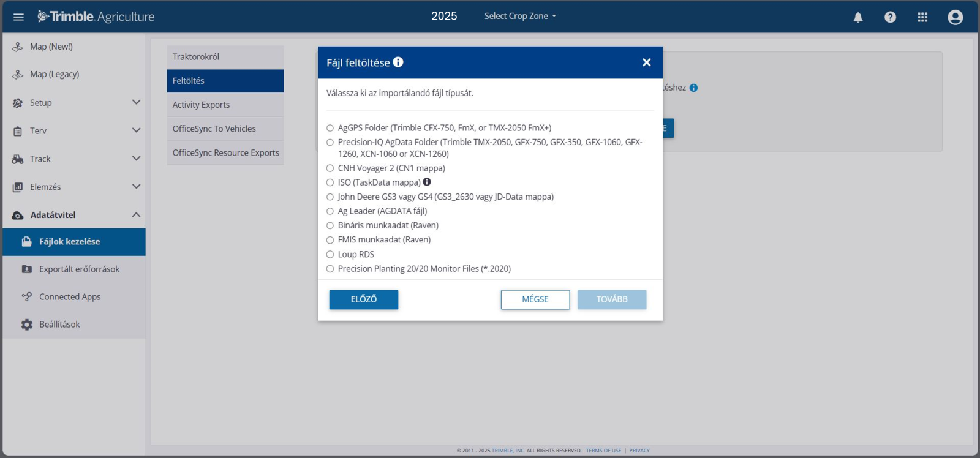The height and width of the screenshot is (458, 980).
Task: Click the Beállítások gear icon
Action: 27,325
